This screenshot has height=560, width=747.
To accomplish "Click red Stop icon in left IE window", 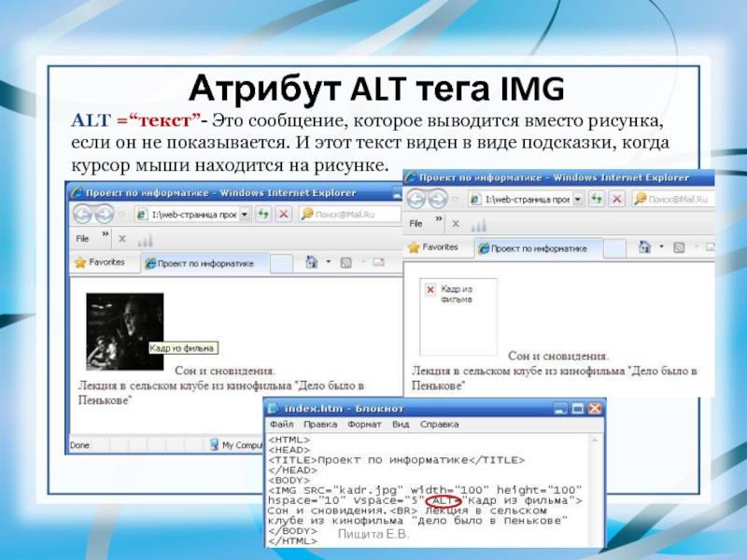I will pyautogui.click(x=284, y=215).
